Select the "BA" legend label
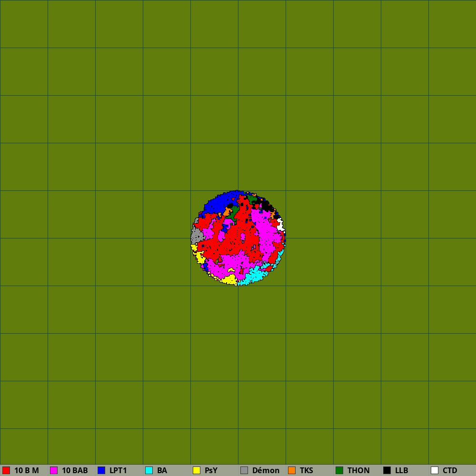 pyautogui.click(x=162, y=470)
